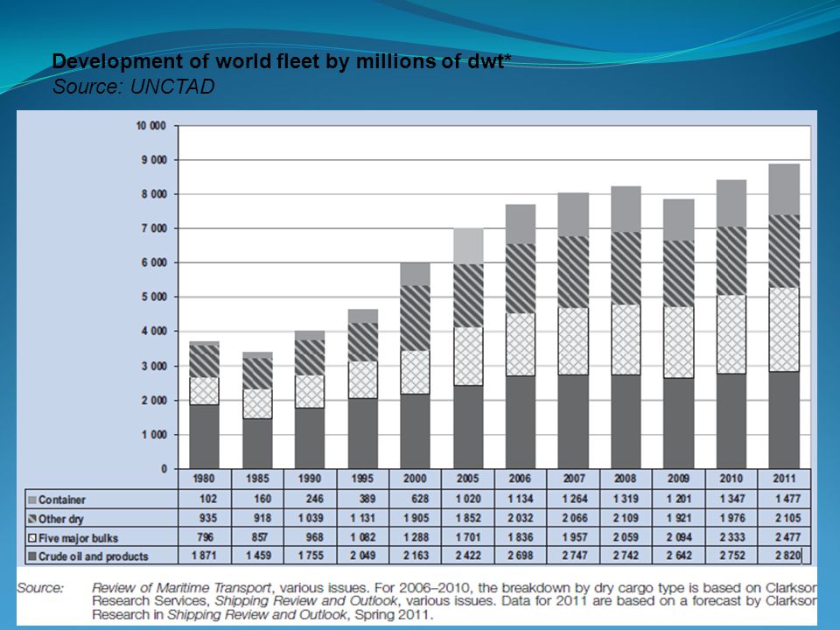The height and width of the screenshot is (630, 840).
Task: Click the 2005 light gray container segment
Action: 468,246
